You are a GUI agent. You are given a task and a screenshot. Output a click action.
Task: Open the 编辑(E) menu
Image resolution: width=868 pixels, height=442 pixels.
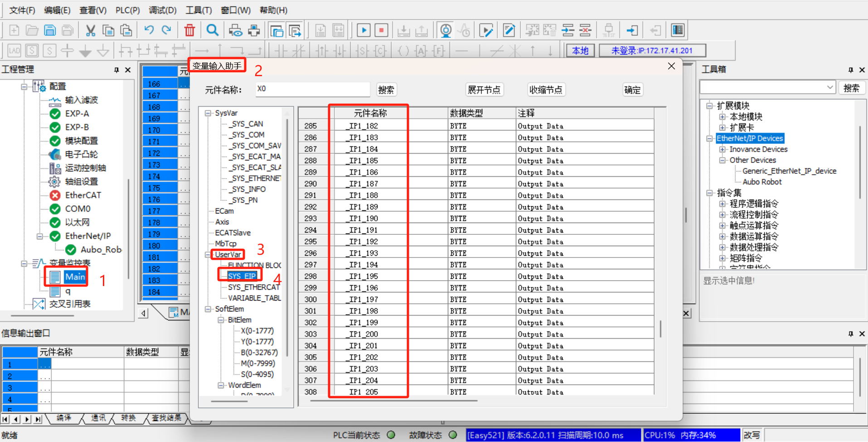click(57, 10)
